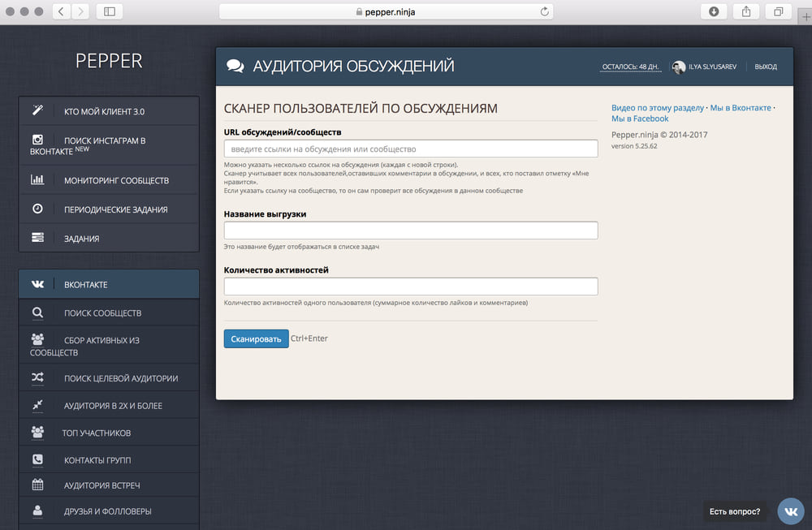Screen dimensions: 812x530
Task: Click the Instagram icon in sidebar
Action: point(37,140)
